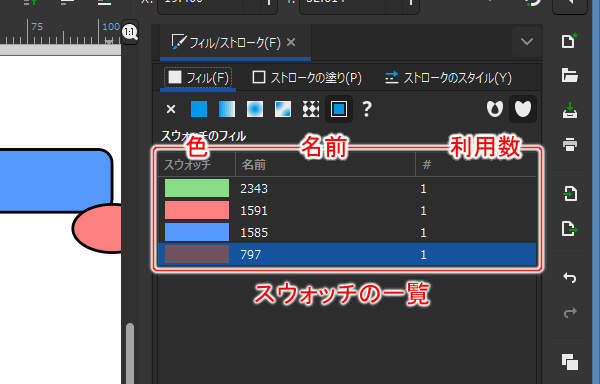
Task: Select the swatch name 1585
Action: pos(254,233)
